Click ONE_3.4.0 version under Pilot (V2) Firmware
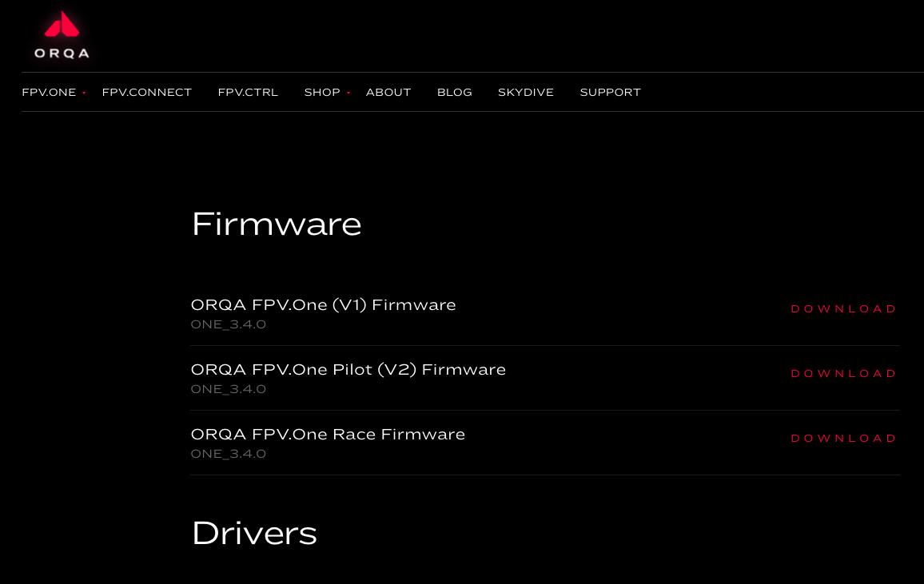The width and height of the screenshot is (924, 584). coord(228,390)
